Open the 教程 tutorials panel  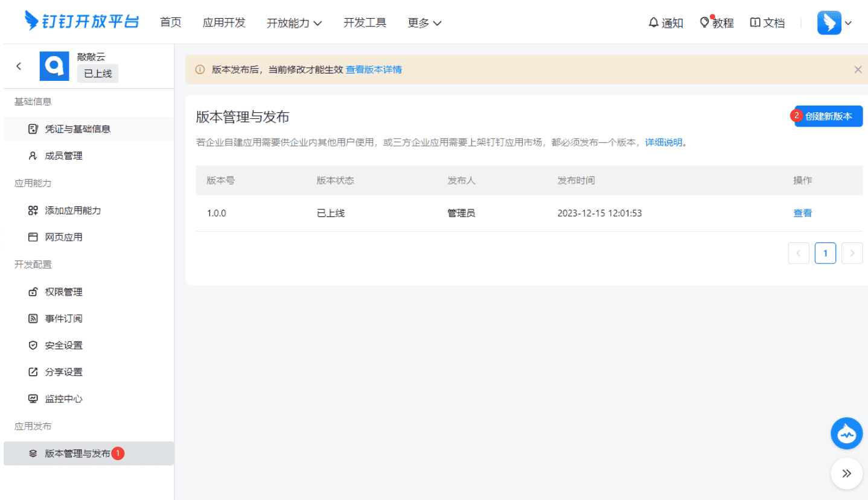point(718,22)
